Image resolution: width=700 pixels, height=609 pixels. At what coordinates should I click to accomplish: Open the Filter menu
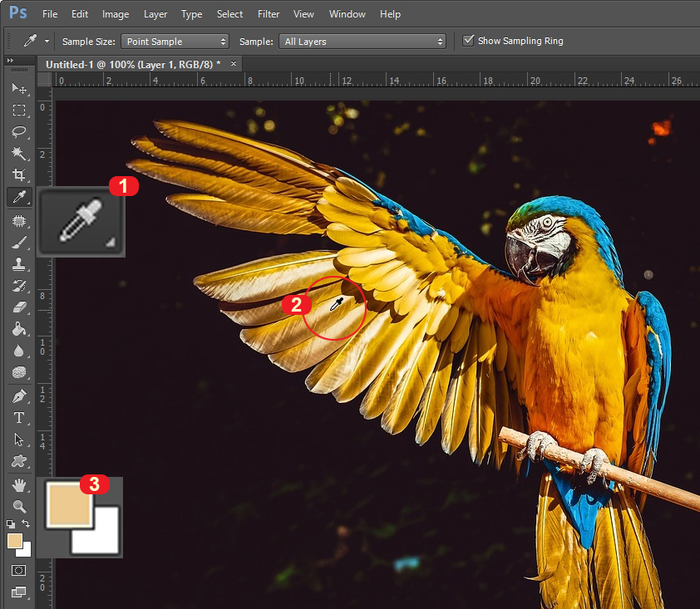click(x=269, y=14)
